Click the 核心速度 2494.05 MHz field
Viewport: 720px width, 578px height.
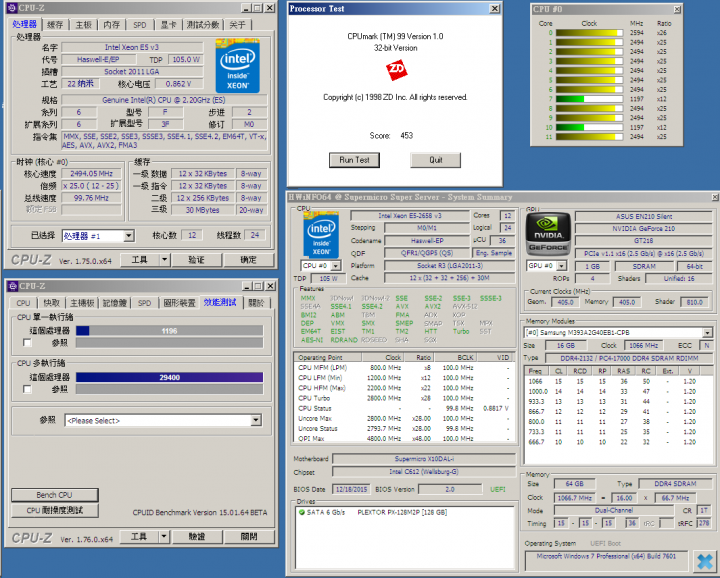91,174
